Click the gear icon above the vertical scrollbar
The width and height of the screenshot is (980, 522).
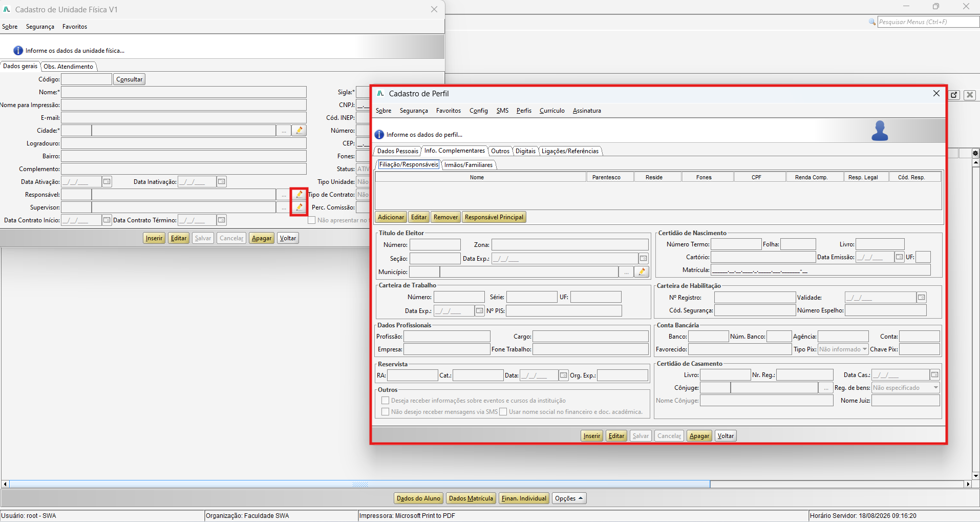point(975,153)
